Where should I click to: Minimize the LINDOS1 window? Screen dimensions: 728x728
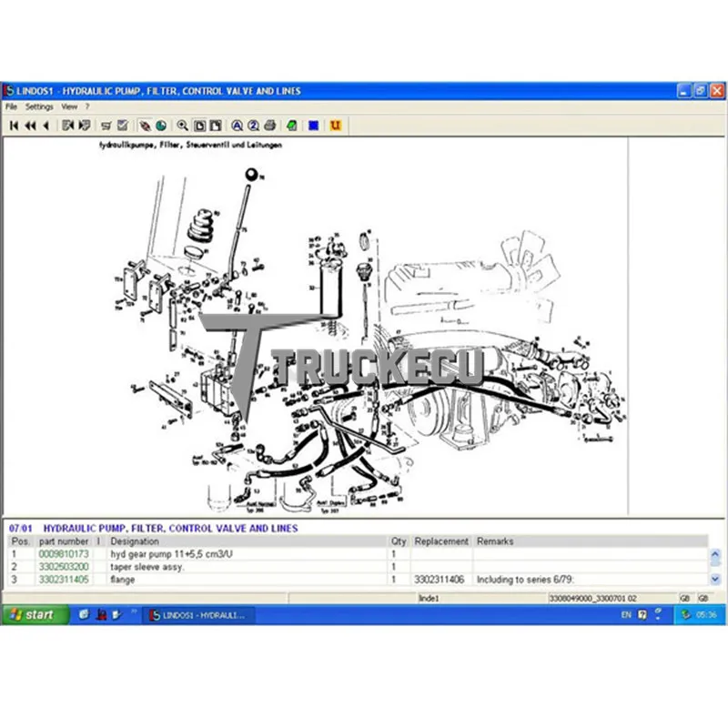click(683, 90)
